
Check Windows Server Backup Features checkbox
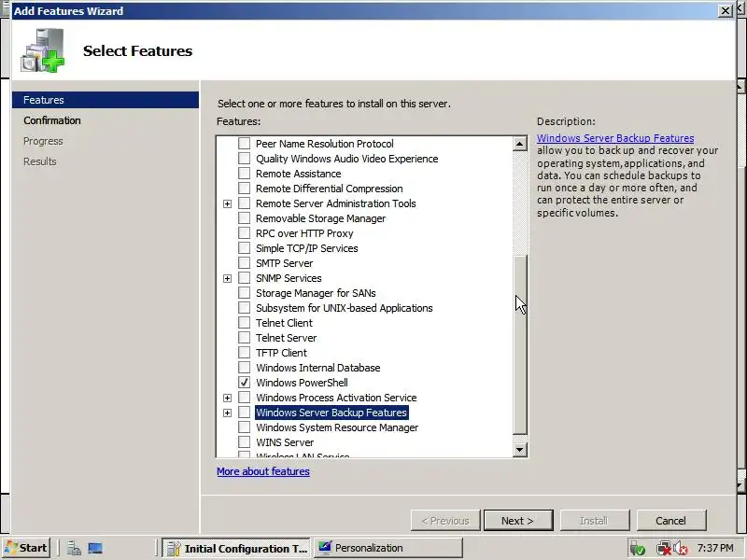244,413
